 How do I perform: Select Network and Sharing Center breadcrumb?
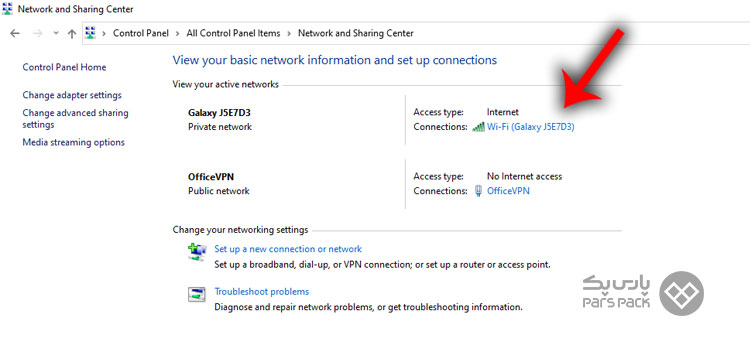[x=356, y=33]
